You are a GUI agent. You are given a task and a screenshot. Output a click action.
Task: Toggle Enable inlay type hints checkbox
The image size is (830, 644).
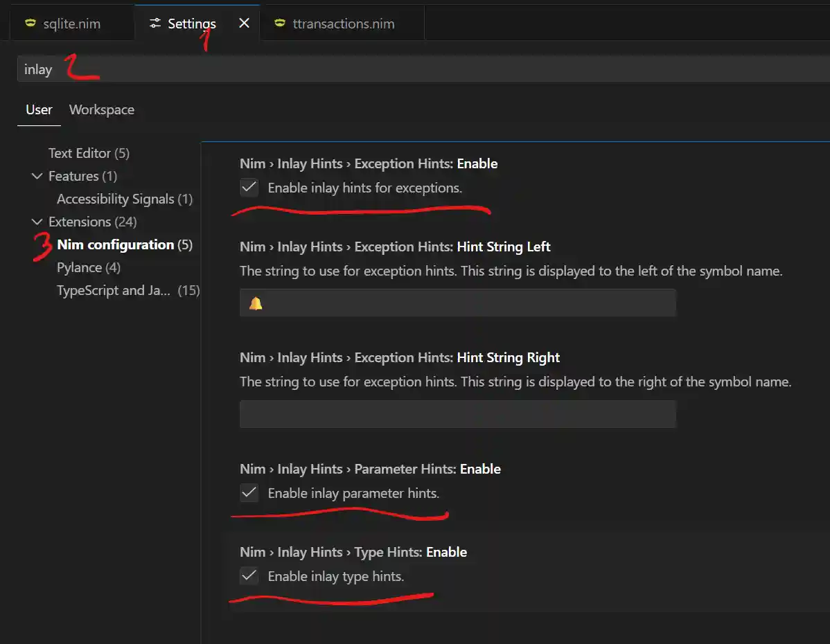[x=249, y=576]
